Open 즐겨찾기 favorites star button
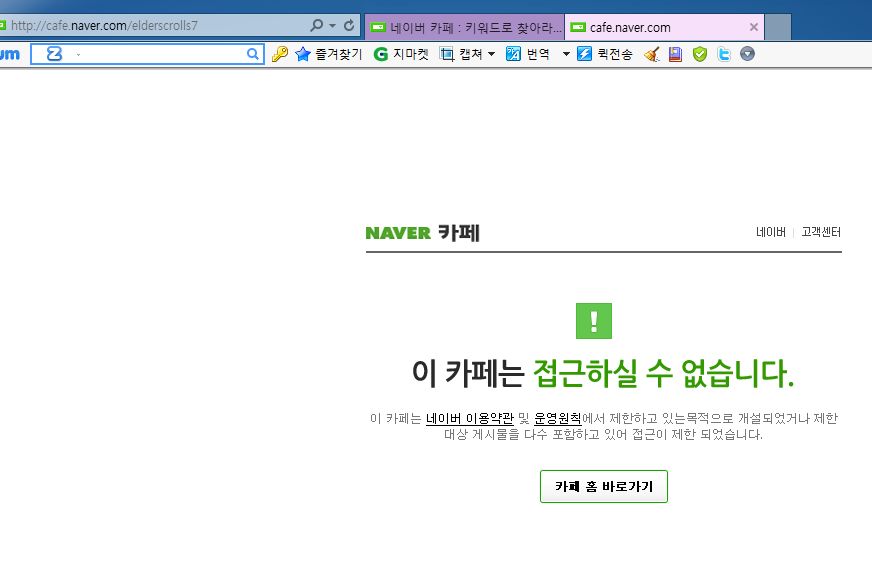 (328, 54)
